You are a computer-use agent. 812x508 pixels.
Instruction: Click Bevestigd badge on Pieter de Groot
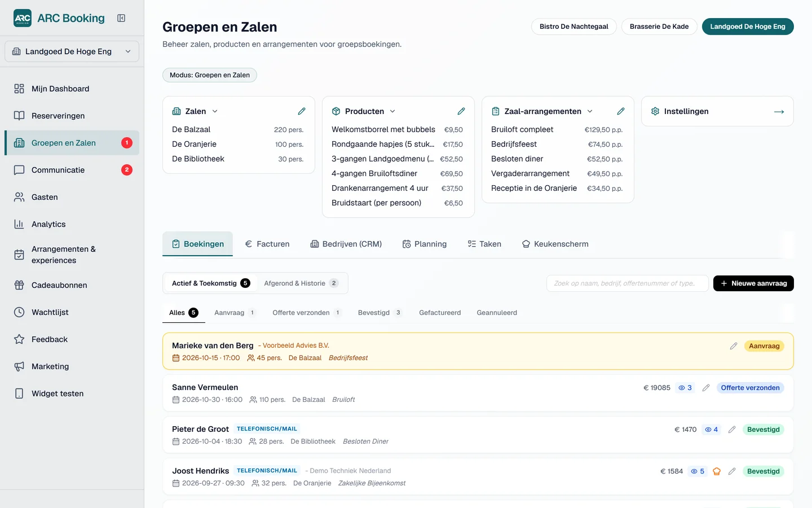[764, 430]
